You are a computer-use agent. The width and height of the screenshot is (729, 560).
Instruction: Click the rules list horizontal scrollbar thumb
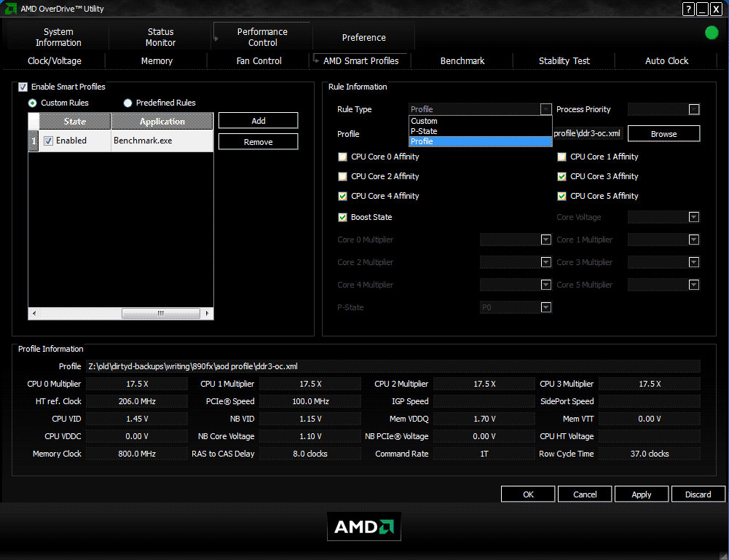pyautogui.click(x=161, y=314)
